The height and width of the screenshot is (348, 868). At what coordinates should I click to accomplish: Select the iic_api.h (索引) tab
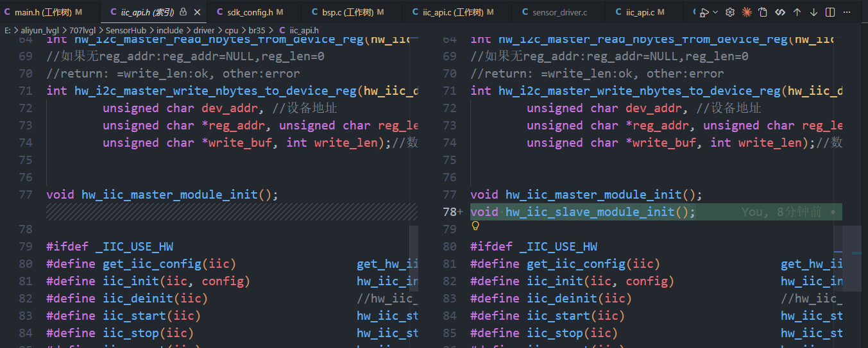[153, 12]
